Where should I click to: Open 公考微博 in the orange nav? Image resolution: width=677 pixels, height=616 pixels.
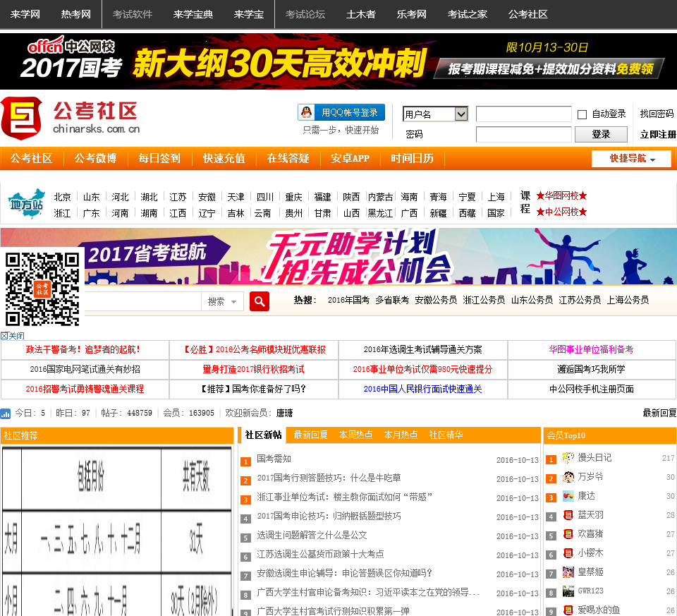pos(95,159)
